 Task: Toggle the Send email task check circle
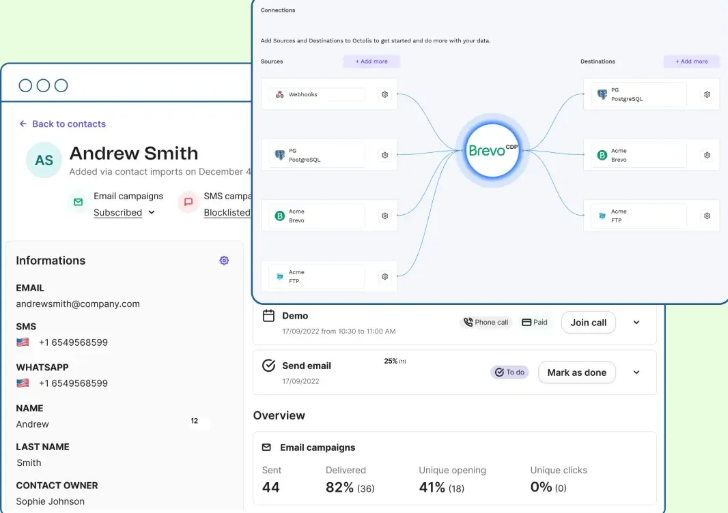[268, 365]
